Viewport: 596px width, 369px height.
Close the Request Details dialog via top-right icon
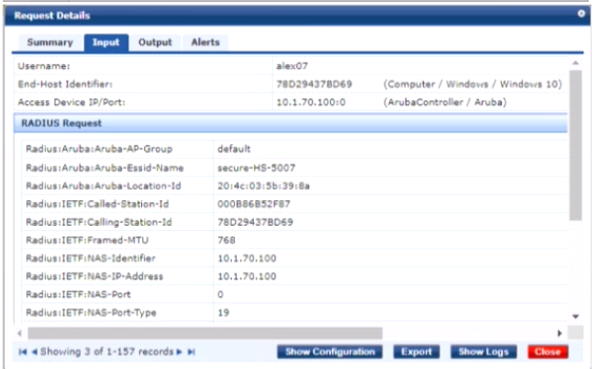point(581,14)
